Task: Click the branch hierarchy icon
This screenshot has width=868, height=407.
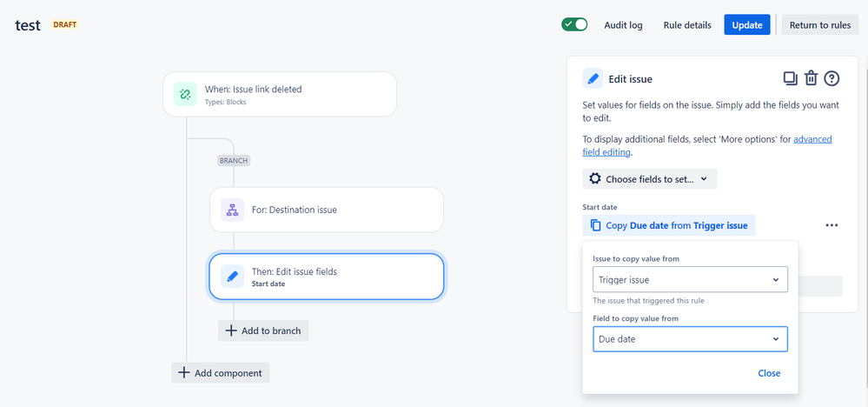Action: [x=232, y=210]
